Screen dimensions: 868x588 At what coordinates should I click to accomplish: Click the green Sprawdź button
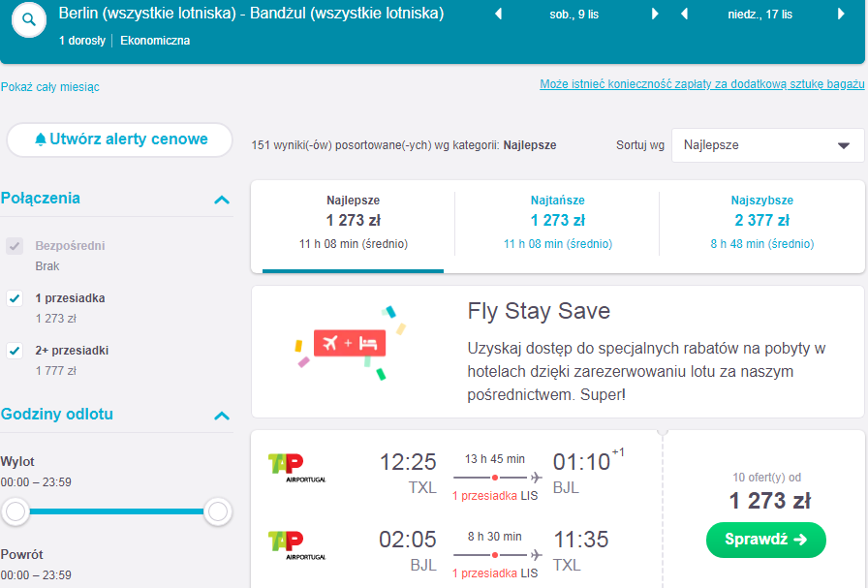(x=766, y=540)
